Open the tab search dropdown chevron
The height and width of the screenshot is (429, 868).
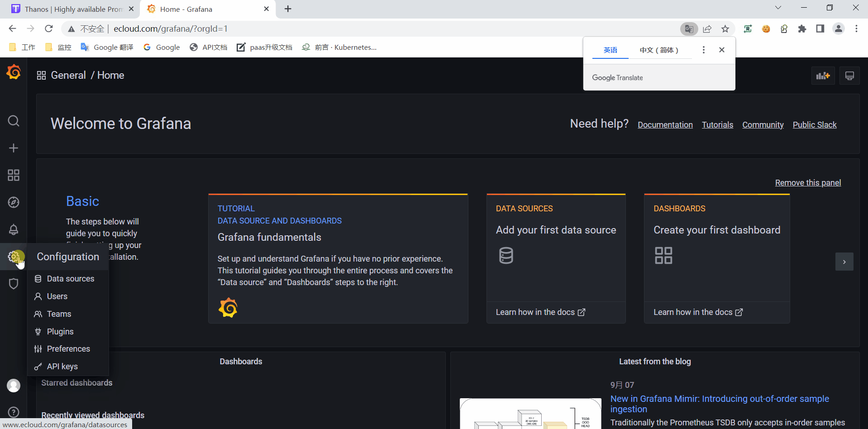778,8
